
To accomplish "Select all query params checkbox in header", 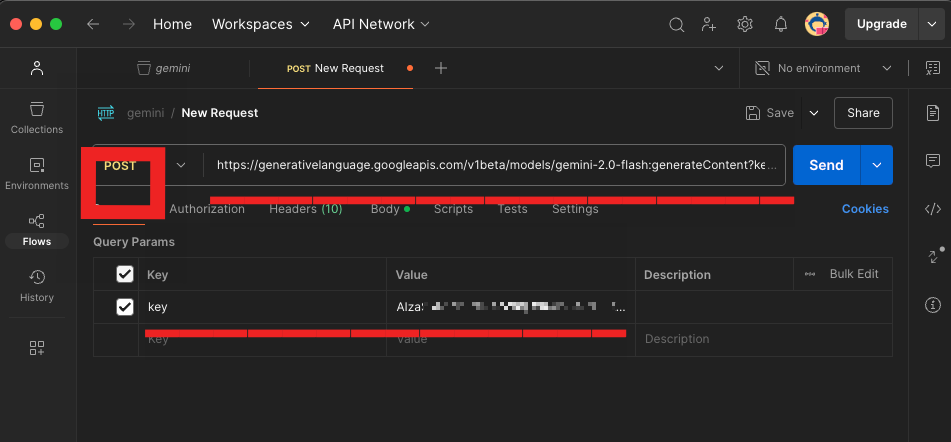I will coord(125,275).
